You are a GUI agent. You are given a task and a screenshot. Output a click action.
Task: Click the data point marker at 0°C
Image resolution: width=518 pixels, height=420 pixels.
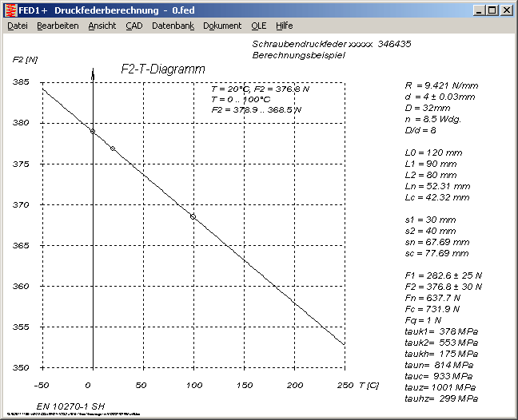point(93,132)
